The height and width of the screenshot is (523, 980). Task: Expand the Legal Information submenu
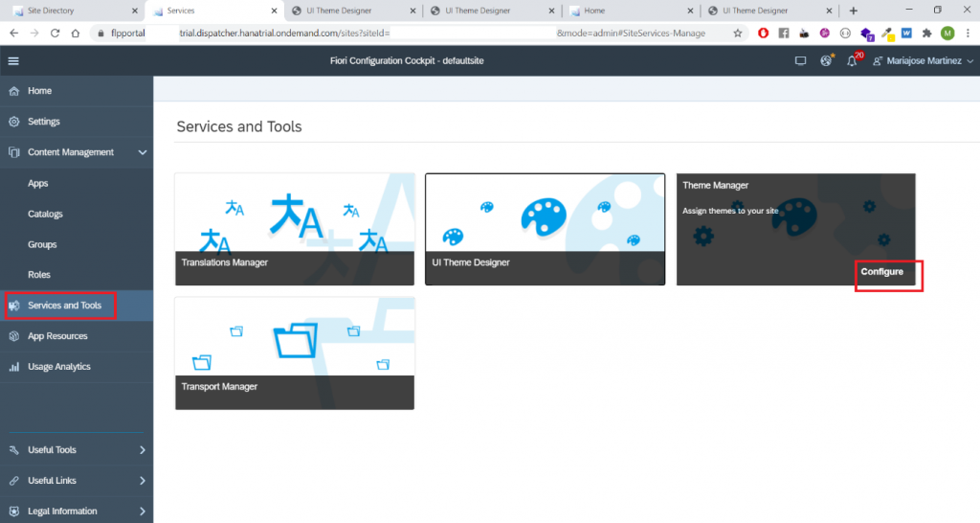[143, 512]
